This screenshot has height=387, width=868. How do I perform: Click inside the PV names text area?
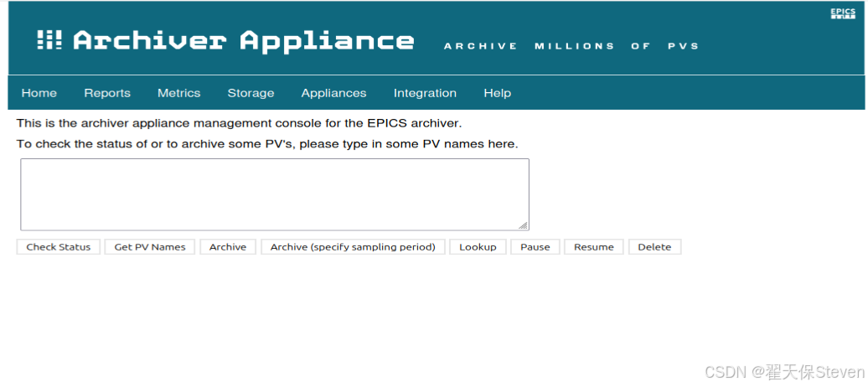coord(275,194)
